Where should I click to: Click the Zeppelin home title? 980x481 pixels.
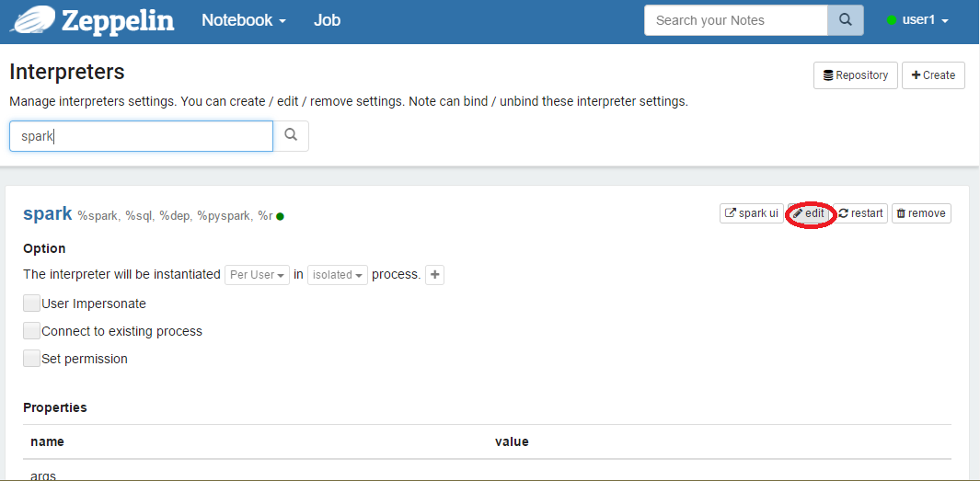tap(118, 20)
